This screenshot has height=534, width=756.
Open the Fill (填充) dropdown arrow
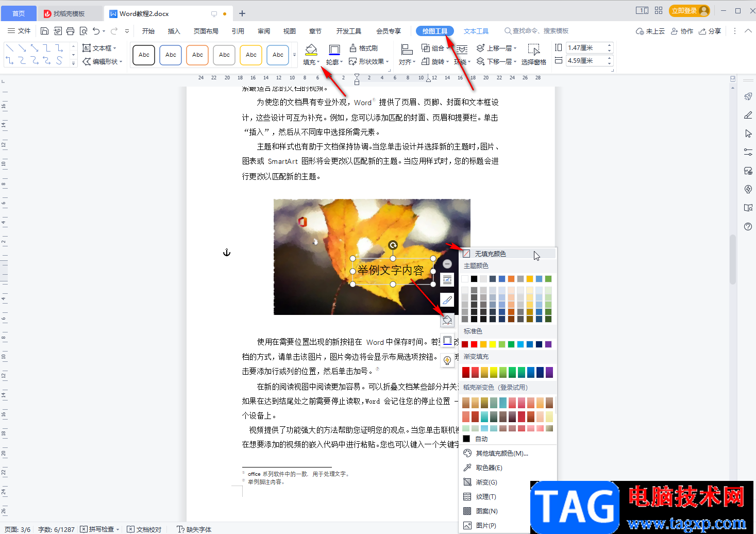[x=318, y=62]
